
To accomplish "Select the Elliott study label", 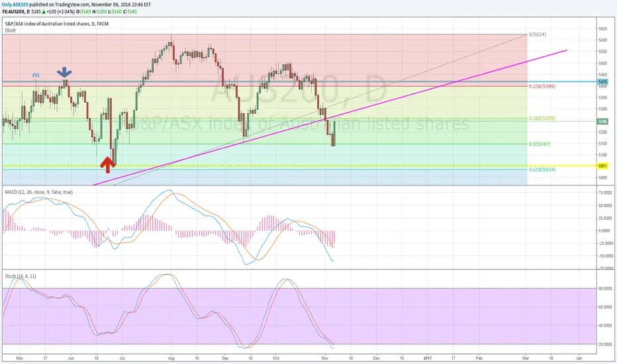I will click(x=10, y=30).
